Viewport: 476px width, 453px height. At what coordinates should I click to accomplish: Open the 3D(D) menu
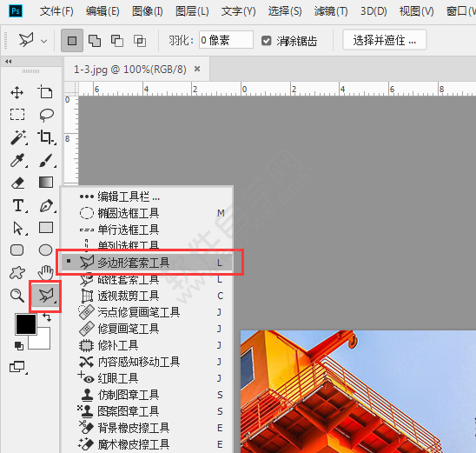(x=374, y=11)
